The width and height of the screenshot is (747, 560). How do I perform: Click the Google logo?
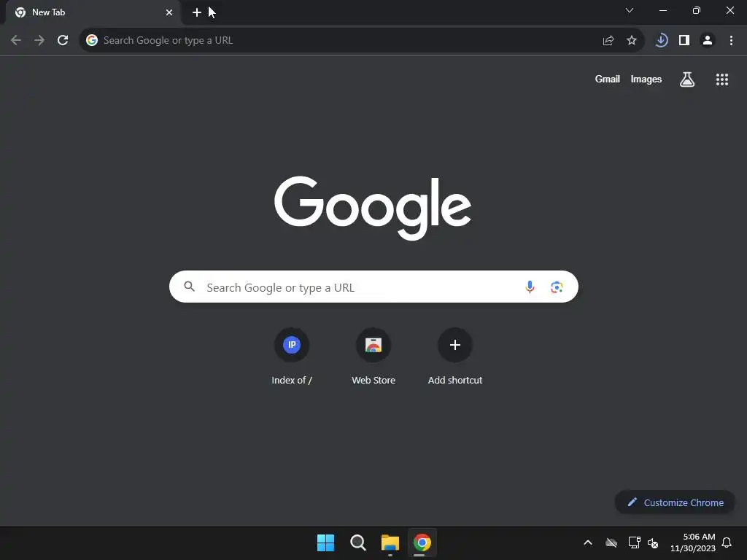(373, 208)
